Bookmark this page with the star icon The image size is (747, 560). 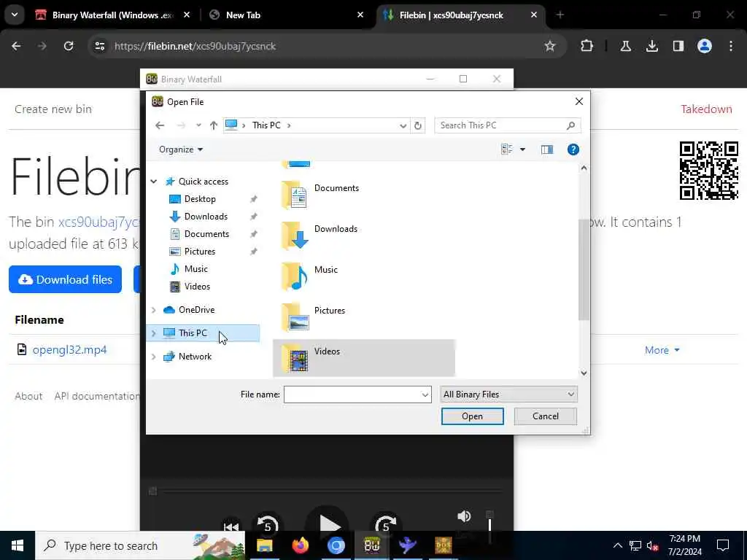[x=550, y=46]
